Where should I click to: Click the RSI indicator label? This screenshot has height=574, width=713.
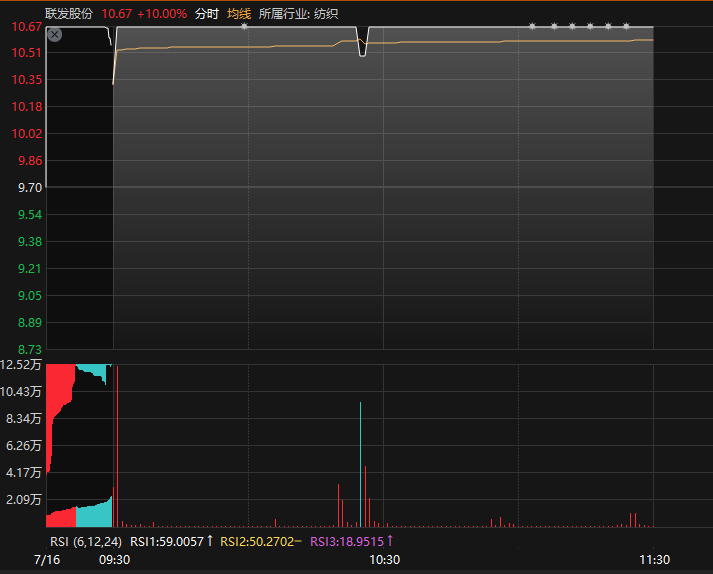(58, 541)
